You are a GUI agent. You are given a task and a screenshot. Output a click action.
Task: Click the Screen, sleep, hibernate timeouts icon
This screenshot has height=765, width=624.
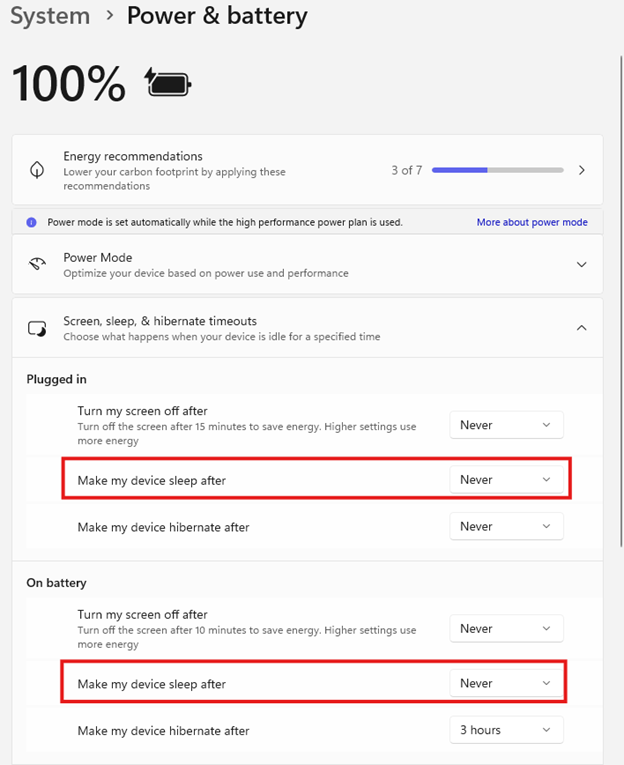37,328
